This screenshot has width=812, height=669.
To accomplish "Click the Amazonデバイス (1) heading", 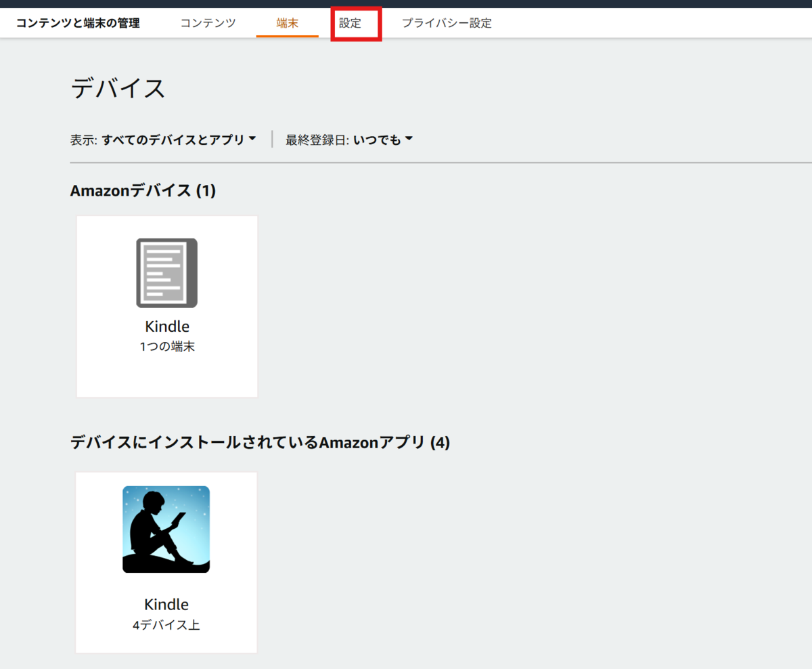I will tap(143, 191).
